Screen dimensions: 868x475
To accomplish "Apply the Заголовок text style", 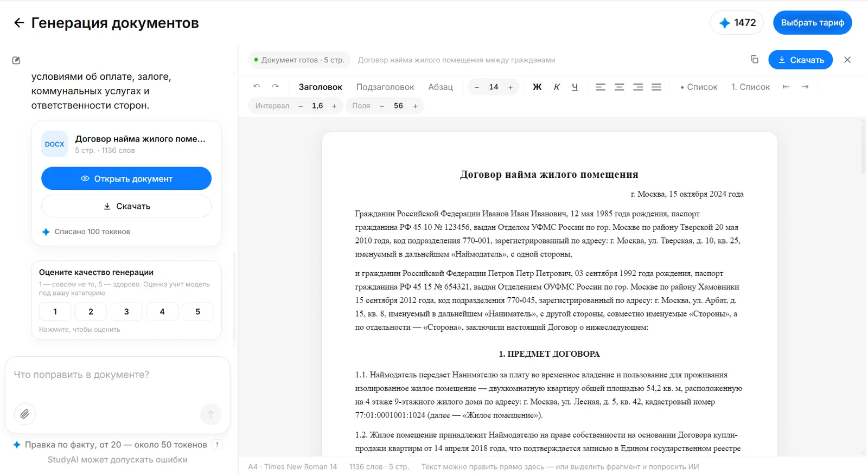I will click(321, 87).
